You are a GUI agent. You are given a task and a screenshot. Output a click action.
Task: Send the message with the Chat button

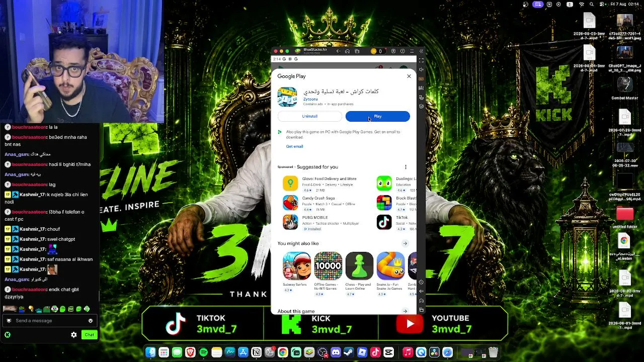click(89, 335)
